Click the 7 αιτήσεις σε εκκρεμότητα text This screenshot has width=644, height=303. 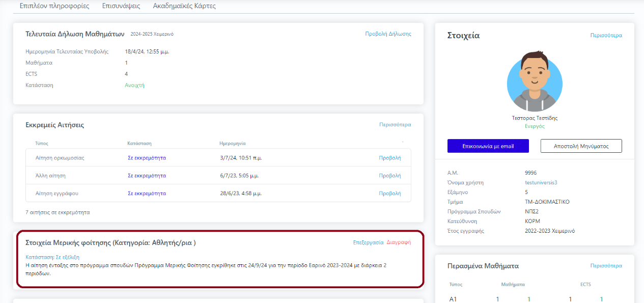(58, 212)
